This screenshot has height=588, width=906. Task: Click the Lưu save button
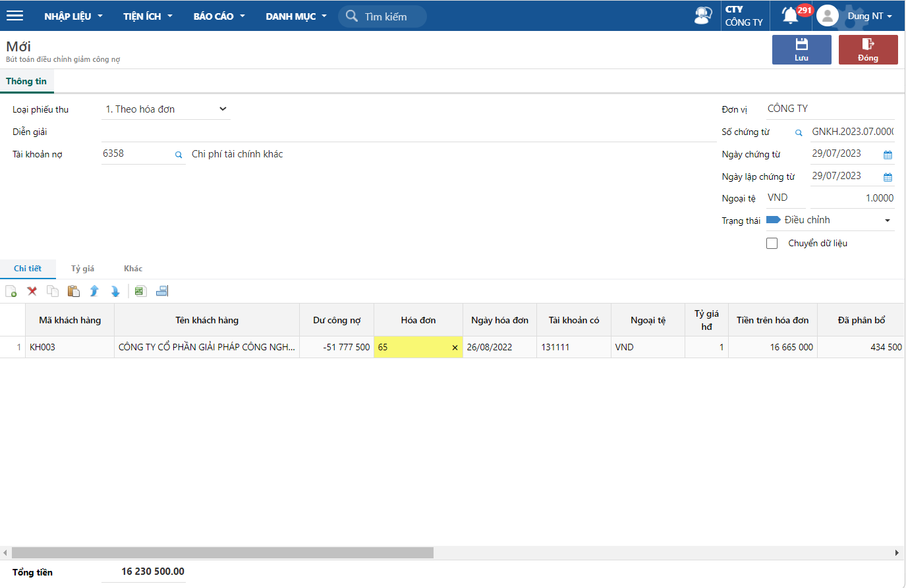point(801,49)
